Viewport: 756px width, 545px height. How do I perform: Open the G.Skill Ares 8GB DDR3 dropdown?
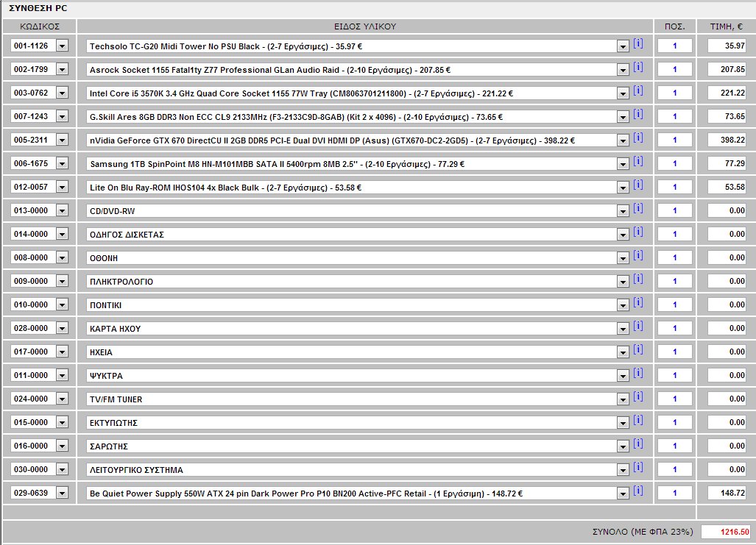click(x=623, y=117)
